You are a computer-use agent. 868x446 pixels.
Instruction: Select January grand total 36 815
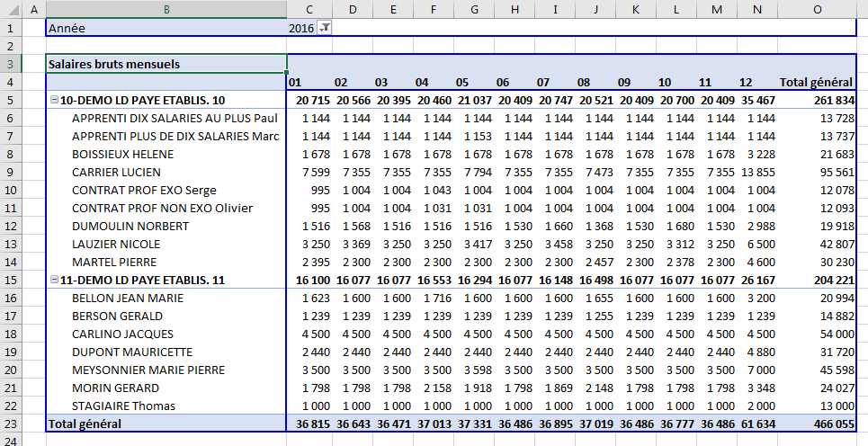coord(313,424)
